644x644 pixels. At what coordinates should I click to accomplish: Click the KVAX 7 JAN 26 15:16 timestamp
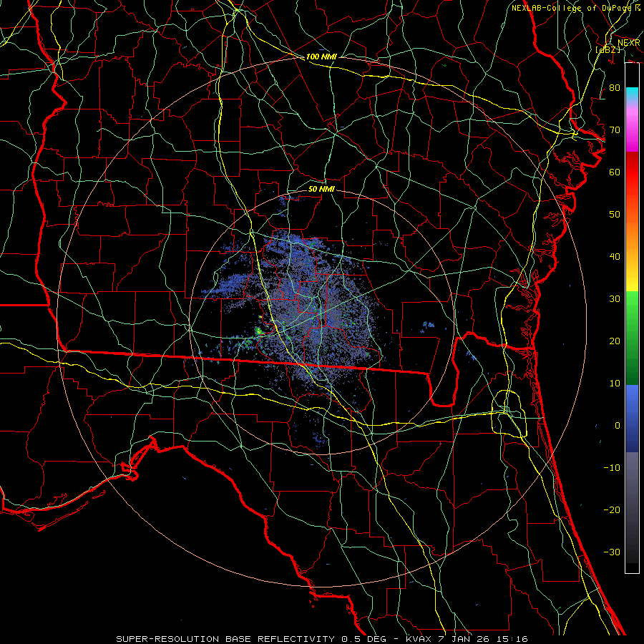click(467, 639)
